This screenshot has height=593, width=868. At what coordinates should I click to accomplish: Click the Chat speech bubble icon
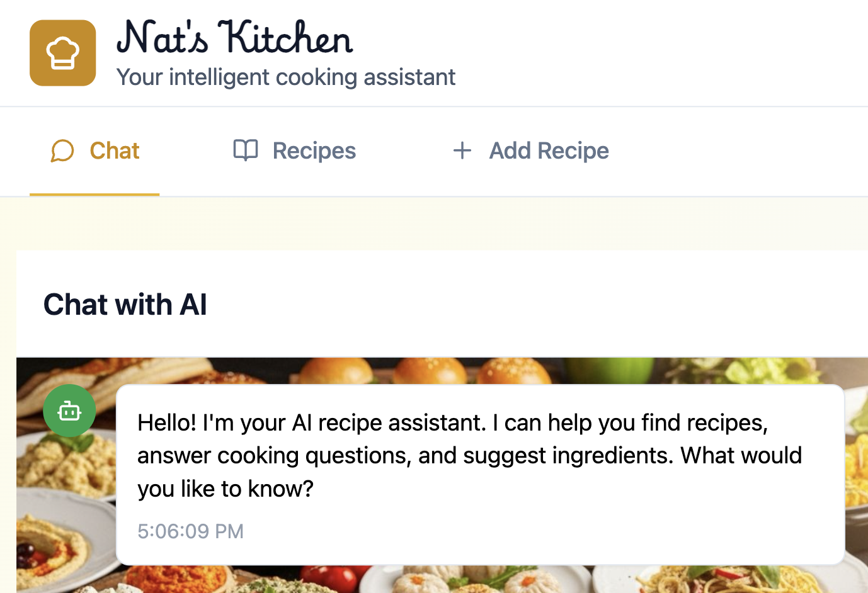point(62,151)
